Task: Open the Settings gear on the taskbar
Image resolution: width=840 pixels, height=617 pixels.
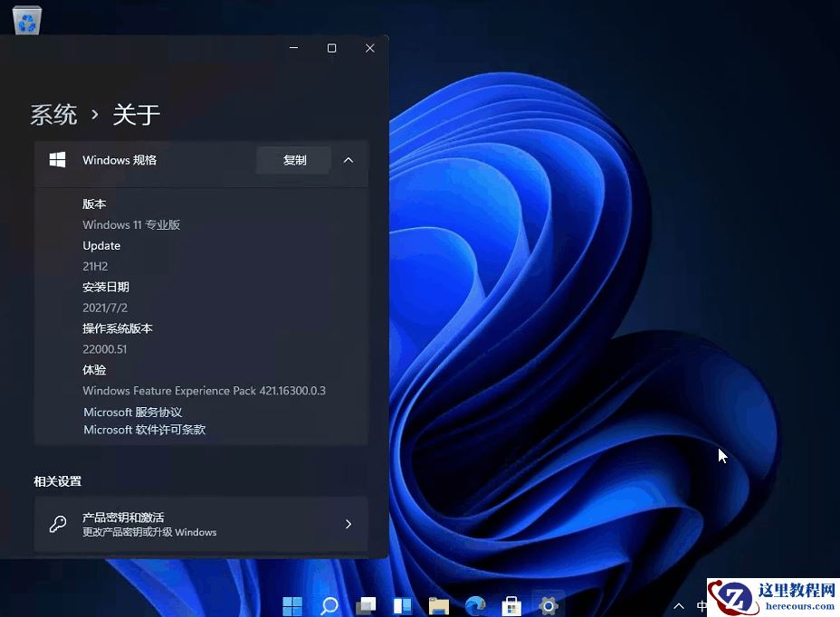Action: click(548, 604)
